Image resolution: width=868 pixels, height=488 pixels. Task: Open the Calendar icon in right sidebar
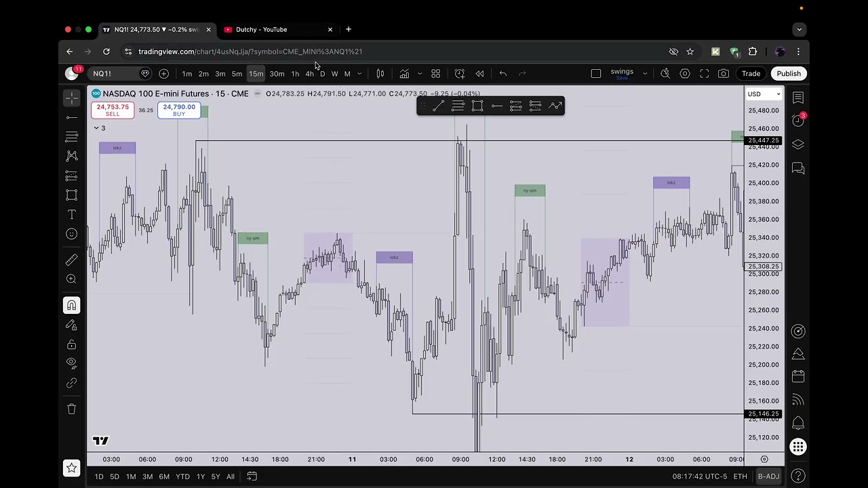click(x=798, y=376)
